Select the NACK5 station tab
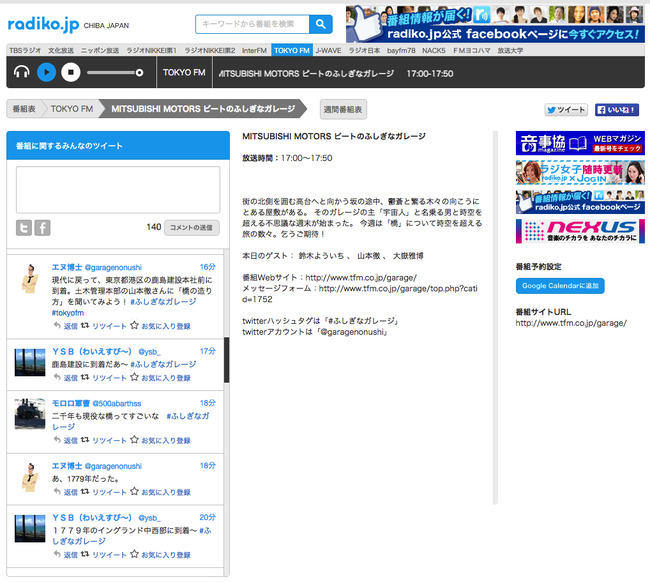This screenshot has width=650, height=582. tap(434, 51)
